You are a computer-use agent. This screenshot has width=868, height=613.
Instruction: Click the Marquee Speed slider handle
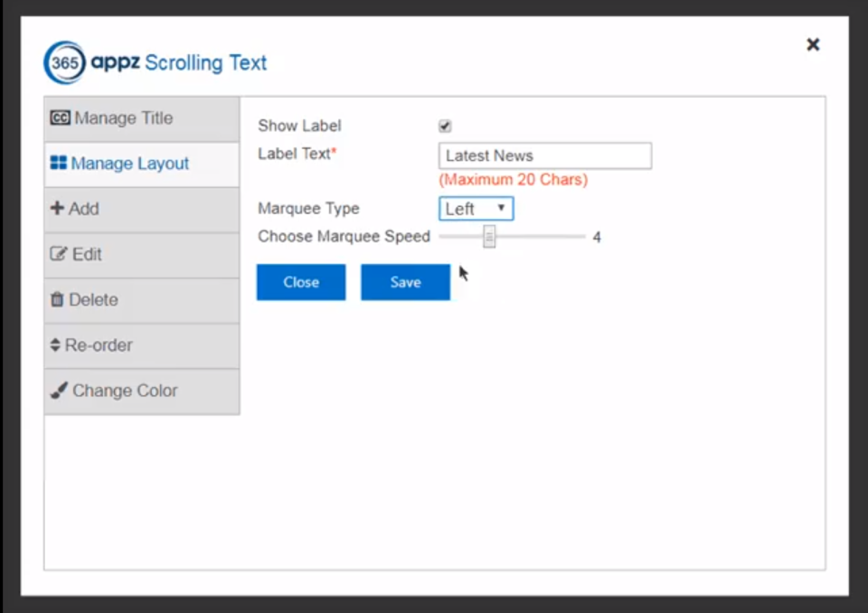489,237
